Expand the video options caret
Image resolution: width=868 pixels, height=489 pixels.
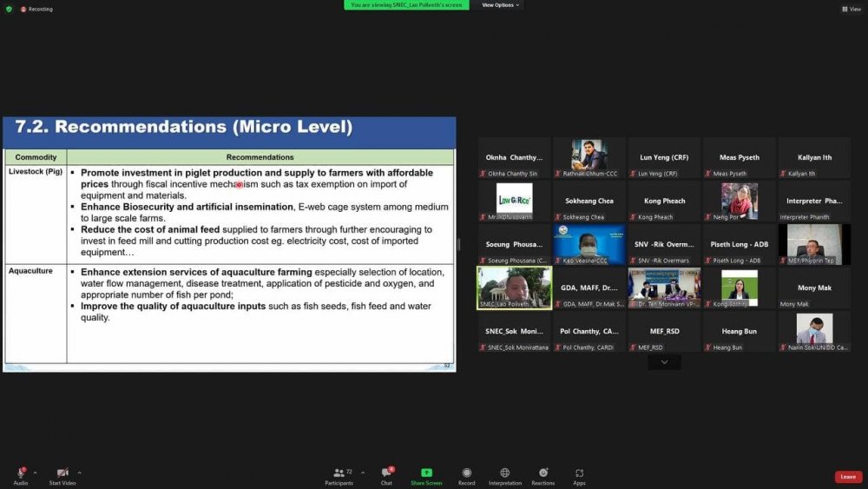tap(78, 472)
